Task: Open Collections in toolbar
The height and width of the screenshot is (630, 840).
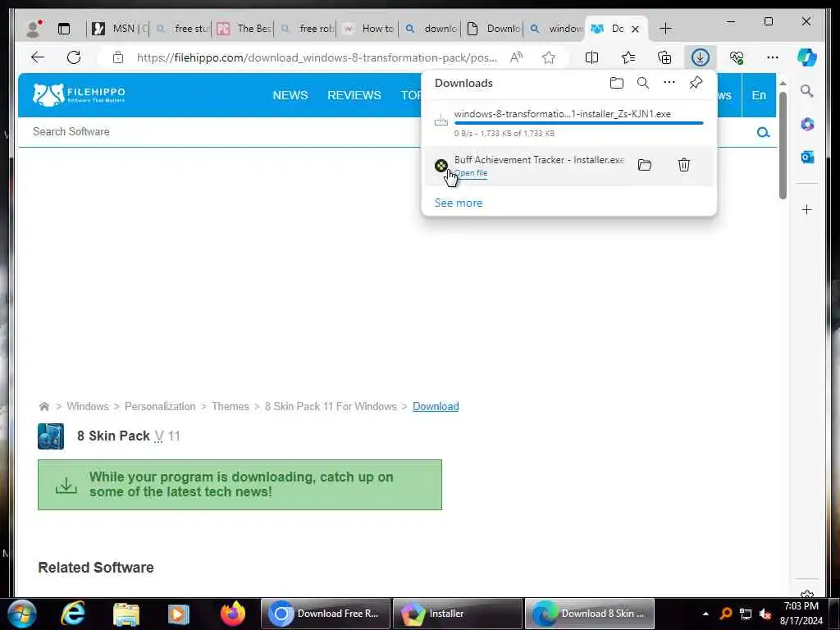Action: [x=664, y=57]
